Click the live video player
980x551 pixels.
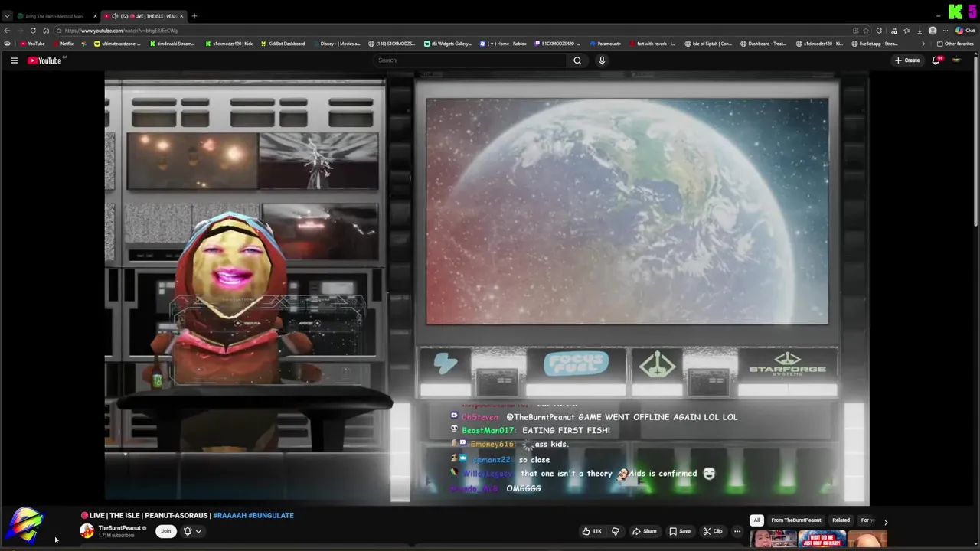[x=487, y=289]
